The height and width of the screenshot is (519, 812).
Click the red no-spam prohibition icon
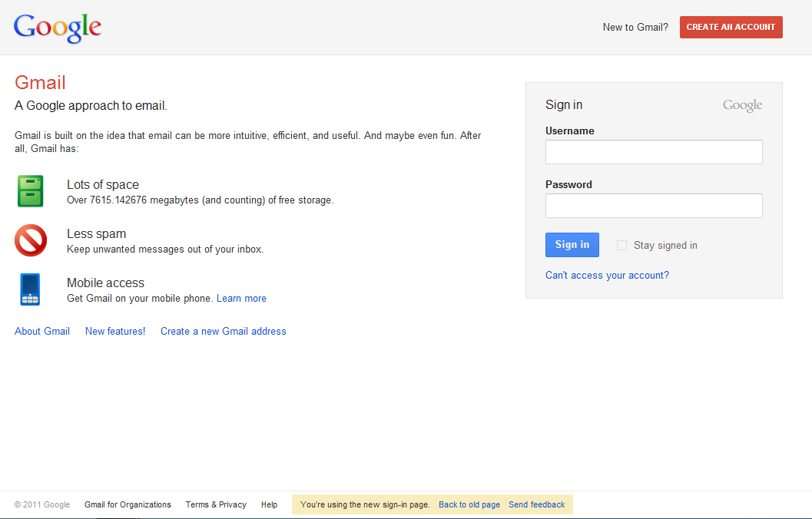pos(31,240)
